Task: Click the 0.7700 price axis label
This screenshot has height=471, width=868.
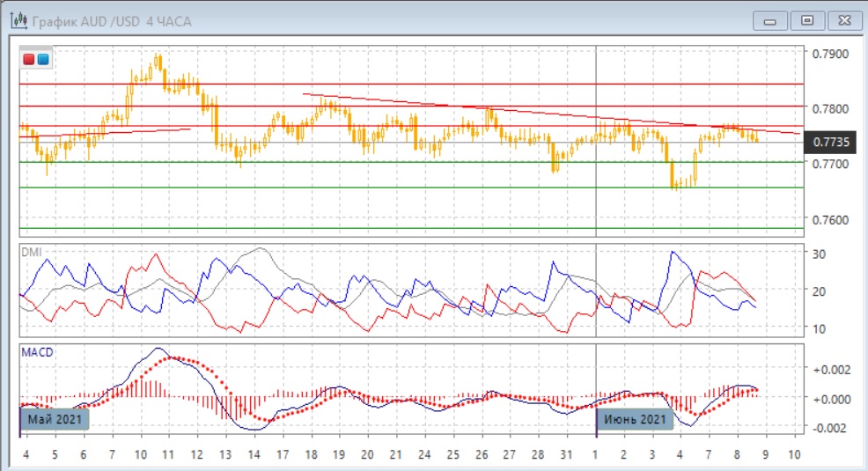Action: click(x=830, y=165)
